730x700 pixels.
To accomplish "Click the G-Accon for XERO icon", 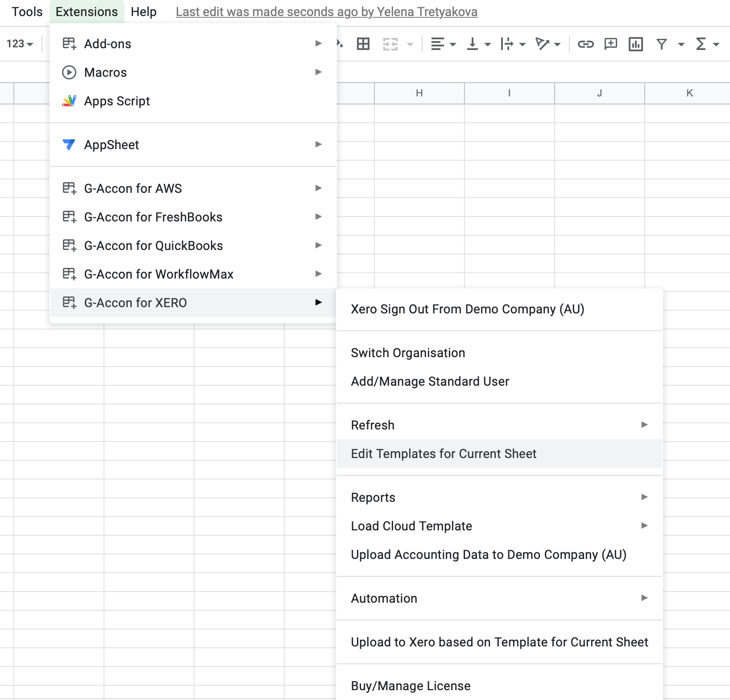I will click(69, 303).
